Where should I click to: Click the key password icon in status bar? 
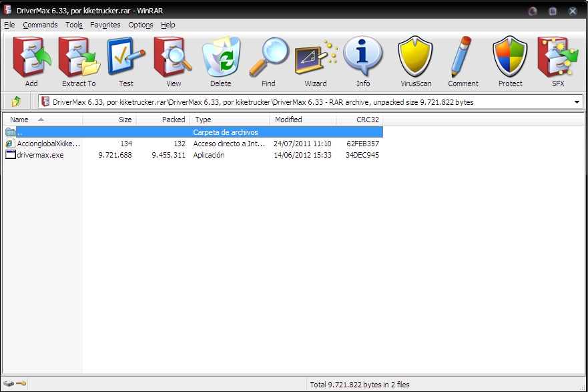pyautogui.click(x=21, y=383)
